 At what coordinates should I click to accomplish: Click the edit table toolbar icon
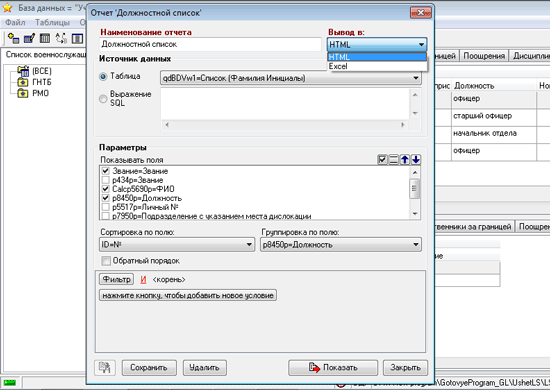pos(29,38)
